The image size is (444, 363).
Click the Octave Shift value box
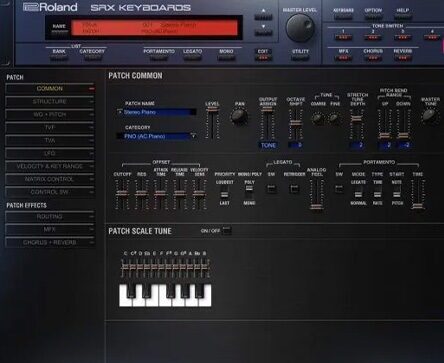point(295,145)
